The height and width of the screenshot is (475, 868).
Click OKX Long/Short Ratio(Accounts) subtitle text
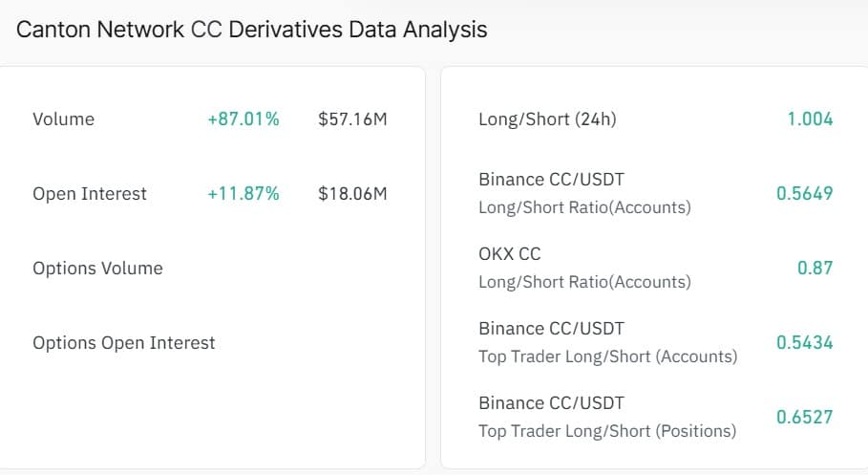tap(584, 282)
